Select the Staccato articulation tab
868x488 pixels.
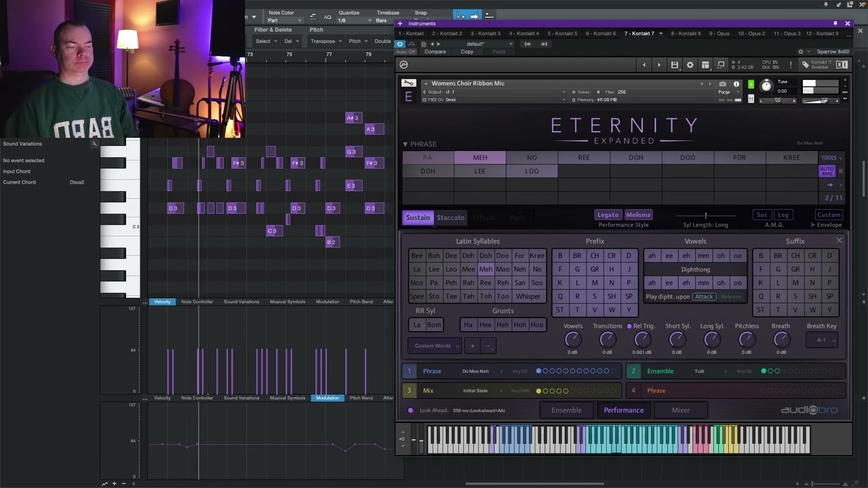click(x=450, y=218)
